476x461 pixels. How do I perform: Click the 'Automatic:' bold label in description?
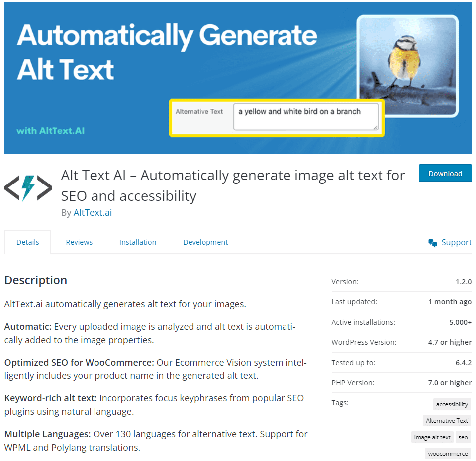pos(28,327)
